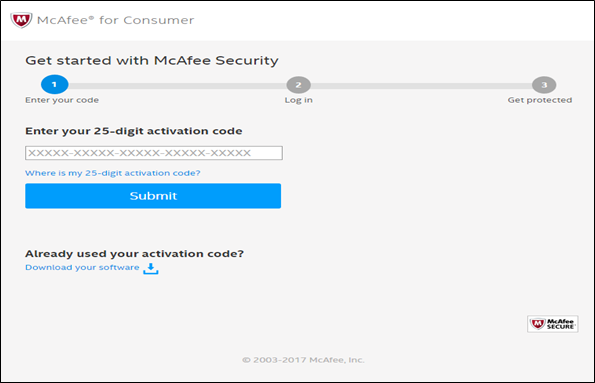The width and height of the screenshot is (595, 383).
Task: Click the red shield in McAfee SECURE badge
Action: [x=537, y=324]
